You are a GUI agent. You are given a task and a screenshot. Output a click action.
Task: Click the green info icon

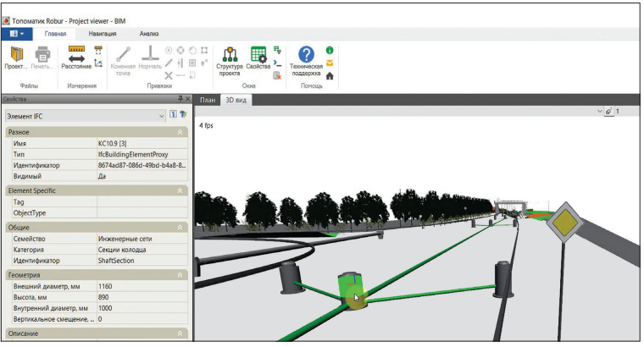(330, 50)
